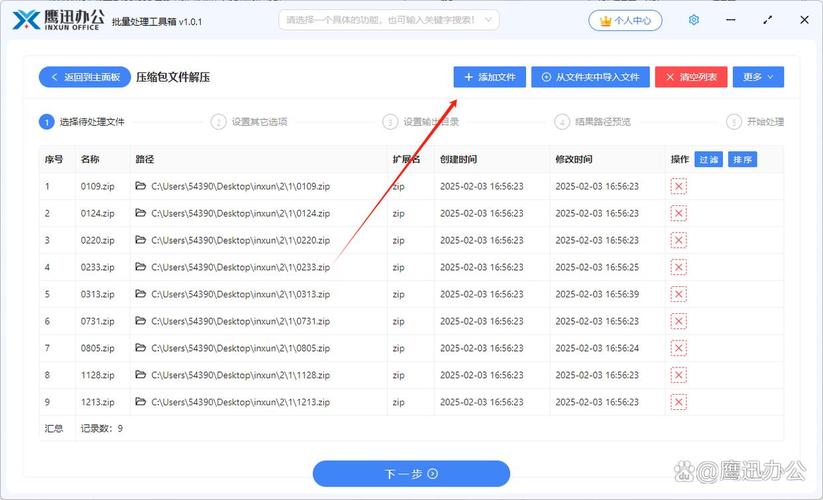Open folder icon for 0313.zip path
This screenshot has height=500, width=823.
pos(140,294)
